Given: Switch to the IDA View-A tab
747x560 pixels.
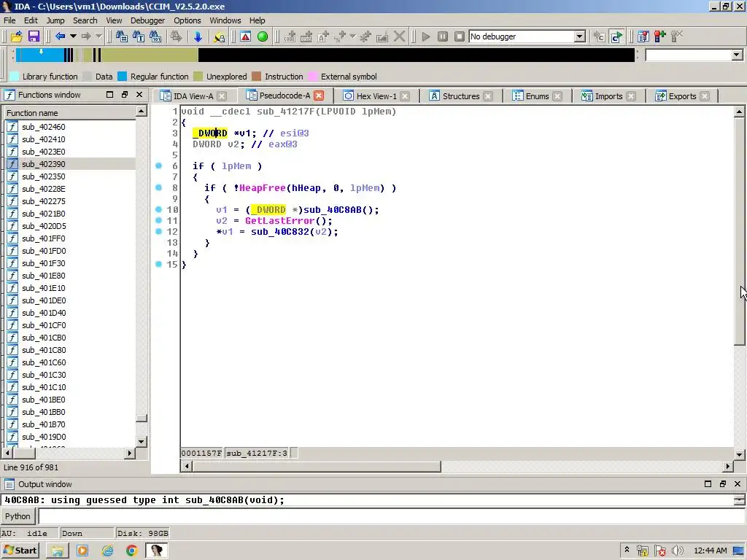Looking at the screenshot, I should pos(193,96).
